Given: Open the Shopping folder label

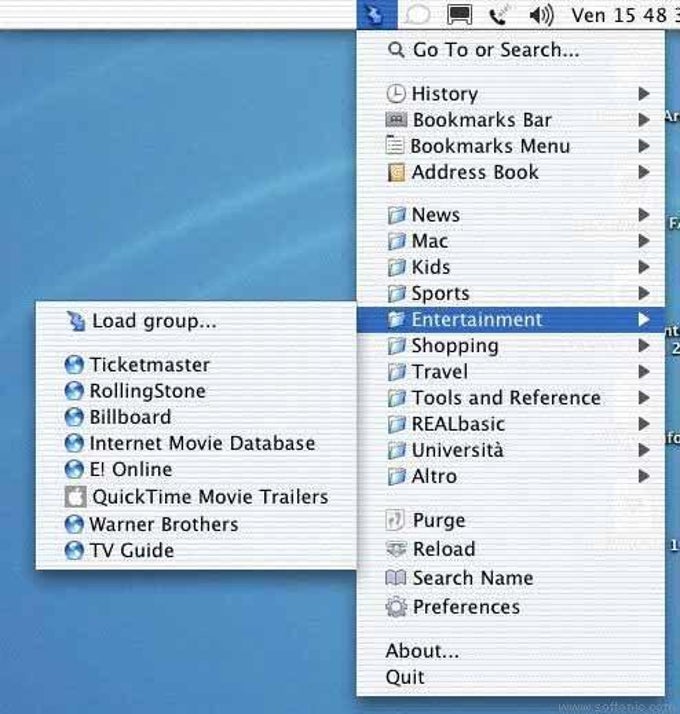Looking at the screenshot, I should click(455, 346).
